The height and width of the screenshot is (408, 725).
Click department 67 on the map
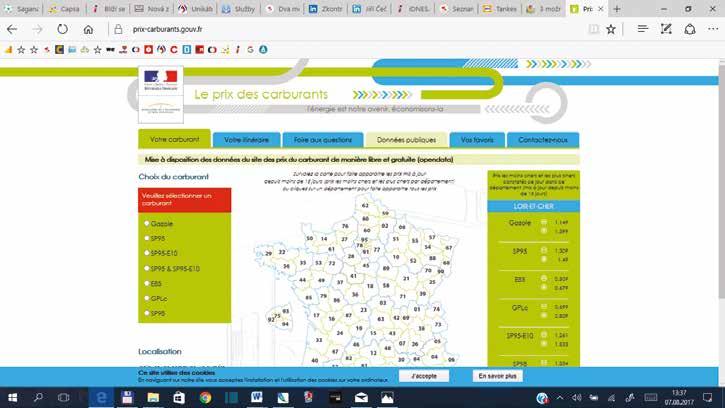449,248
